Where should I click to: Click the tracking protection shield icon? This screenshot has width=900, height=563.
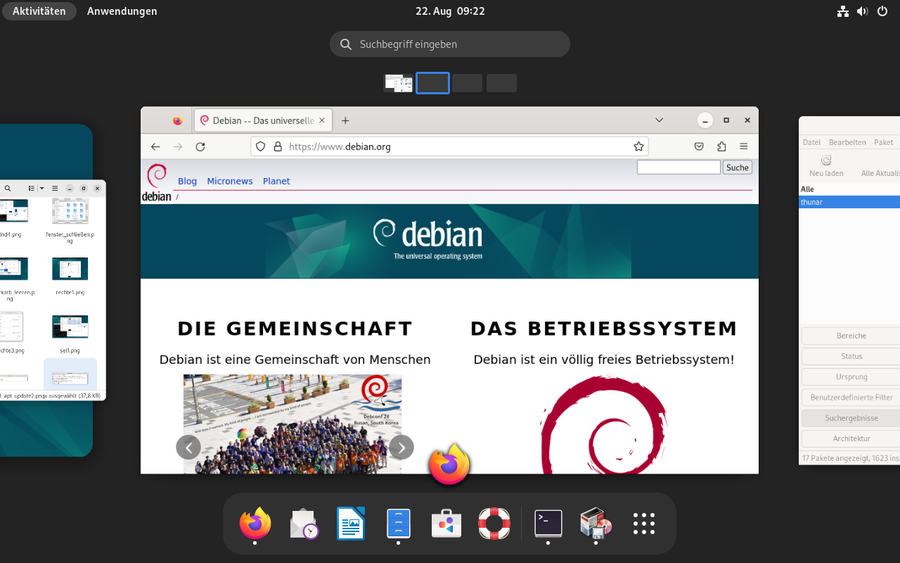coord(261,147)
